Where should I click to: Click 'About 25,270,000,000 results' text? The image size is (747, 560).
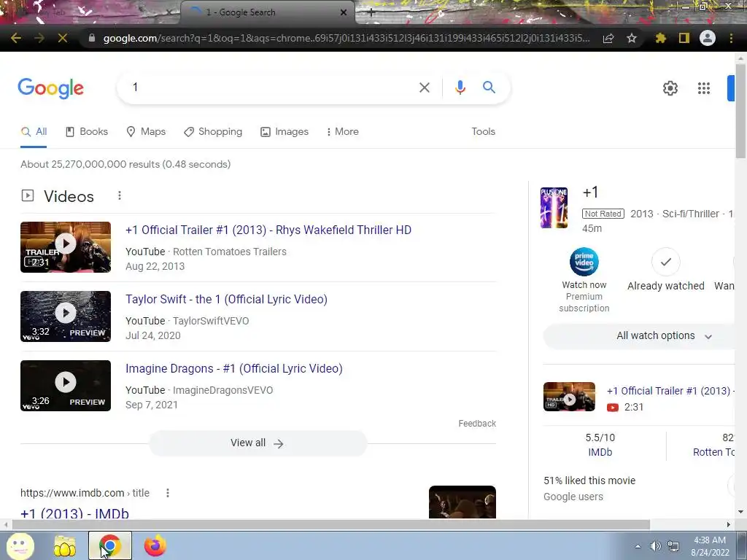tap(125, 164)
